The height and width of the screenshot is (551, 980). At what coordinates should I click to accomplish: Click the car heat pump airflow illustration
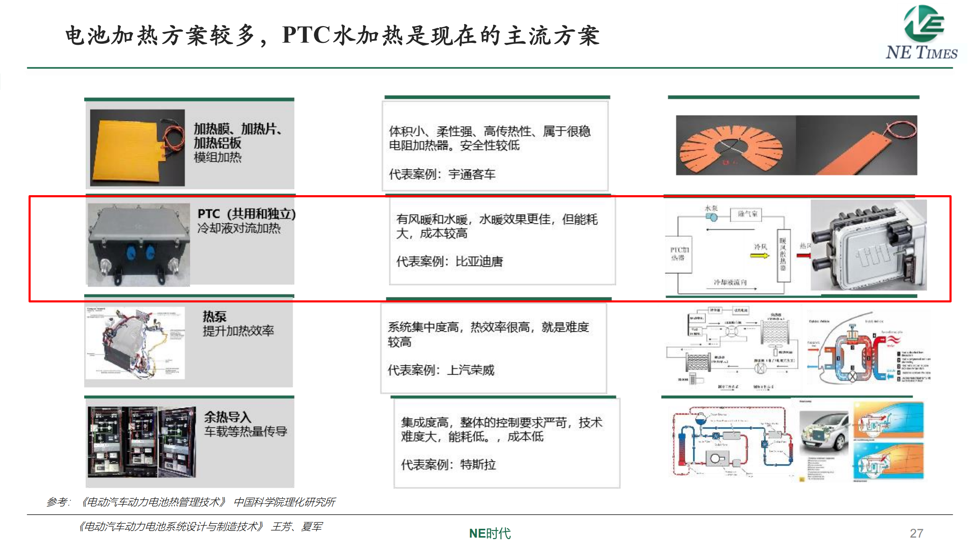868,348
